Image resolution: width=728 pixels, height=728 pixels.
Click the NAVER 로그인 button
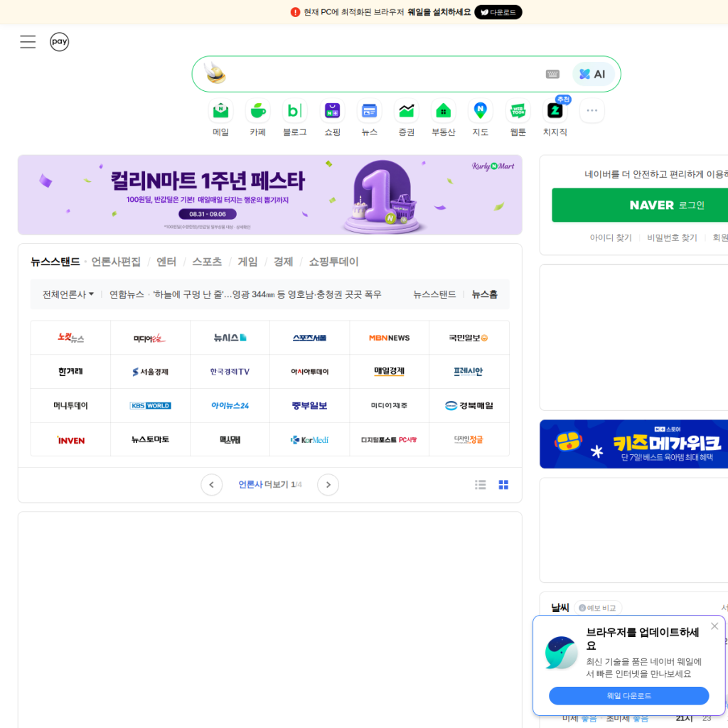[x=640, y=205]
